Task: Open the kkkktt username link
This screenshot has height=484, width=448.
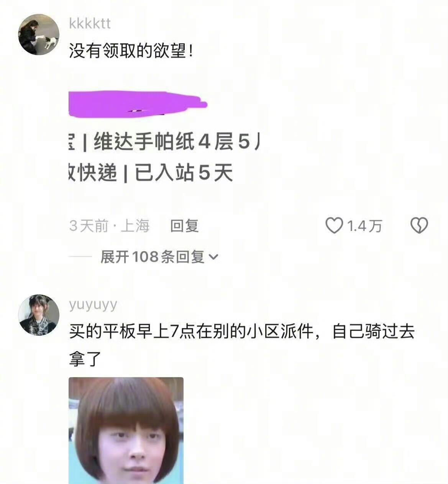Action: [x=90, y=23]
